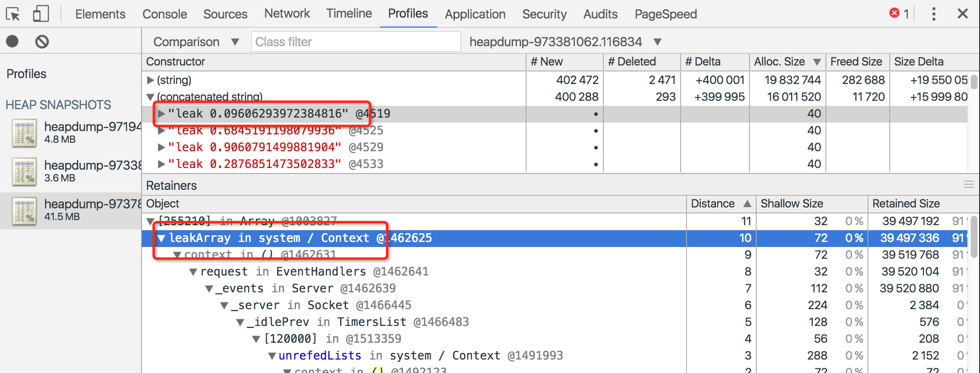
Task: Switch to the Timeline tab
Action: point(349,13)
